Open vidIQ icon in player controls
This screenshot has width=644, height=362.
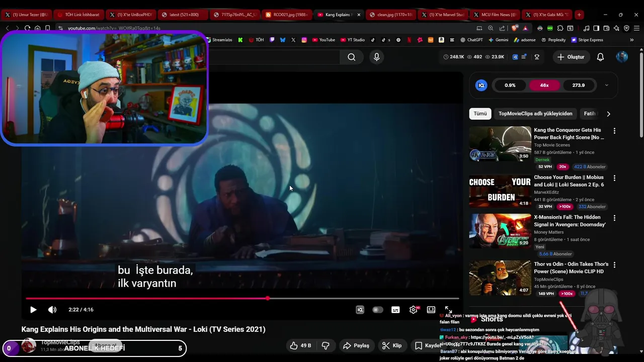pyautogui.click(x=360, y=310)
